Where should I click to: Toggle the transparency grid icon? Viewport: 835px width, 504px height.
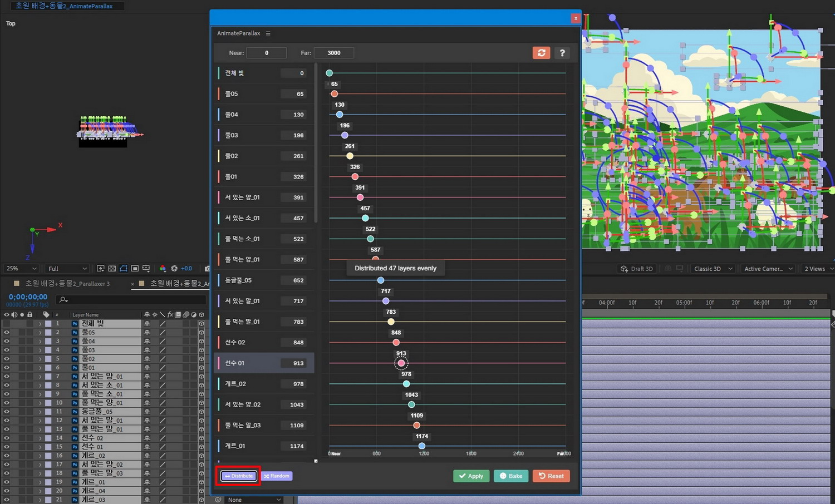pos(112,269)
